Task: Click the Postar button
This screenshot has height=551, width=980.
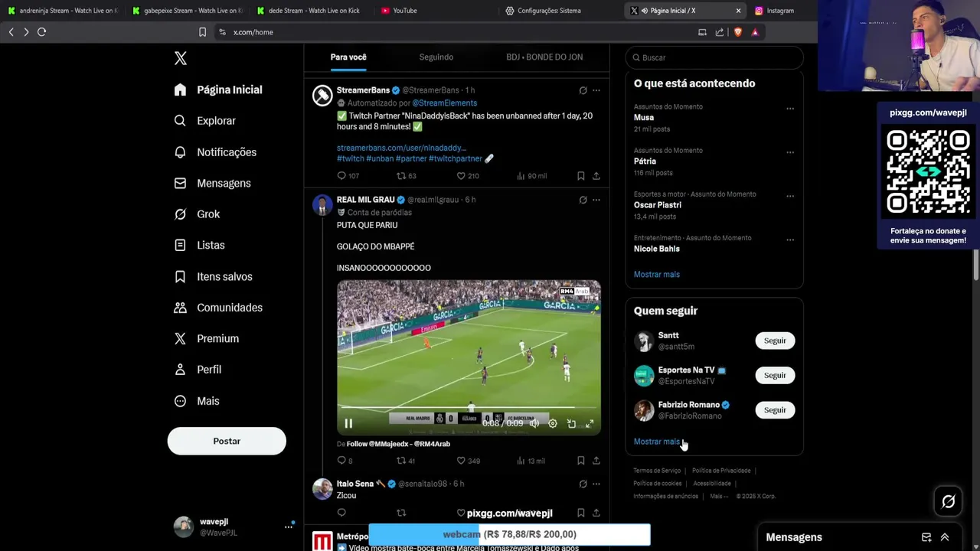Action: tap(227, 441)
